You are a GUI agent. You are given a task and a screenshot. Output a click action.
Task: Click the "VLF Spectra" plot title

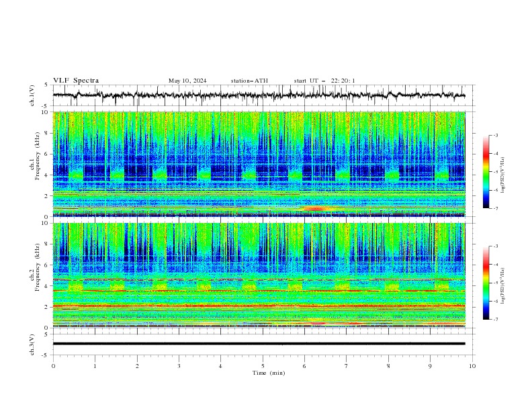coord(76,81)
